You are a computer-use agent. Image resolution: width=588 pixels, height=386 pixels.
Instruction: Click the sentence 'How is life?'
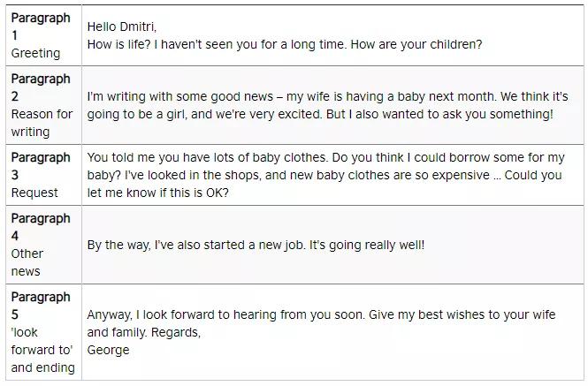click(x=123, y=44)
